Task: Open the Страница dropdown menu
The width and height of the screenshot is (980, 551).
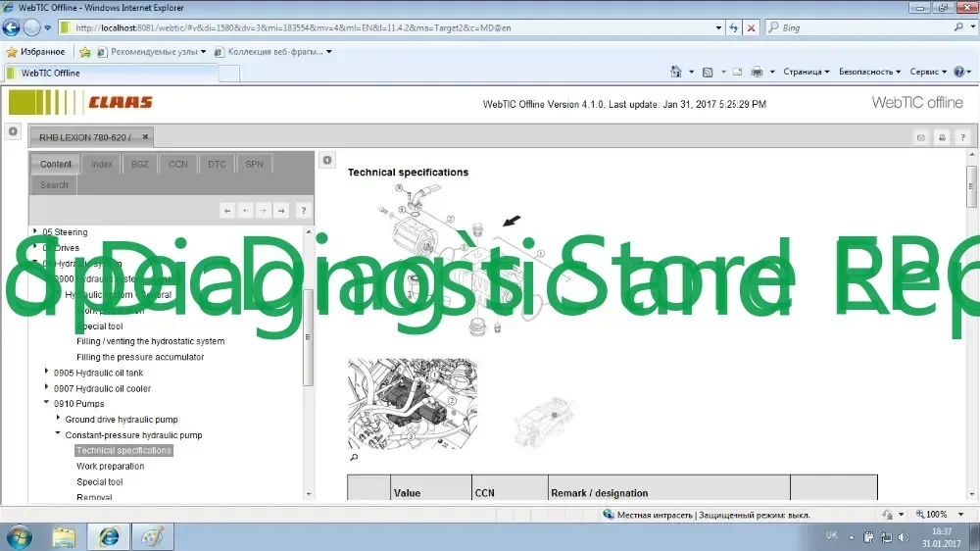Action: pyautogui.click(x=807, y=72)
